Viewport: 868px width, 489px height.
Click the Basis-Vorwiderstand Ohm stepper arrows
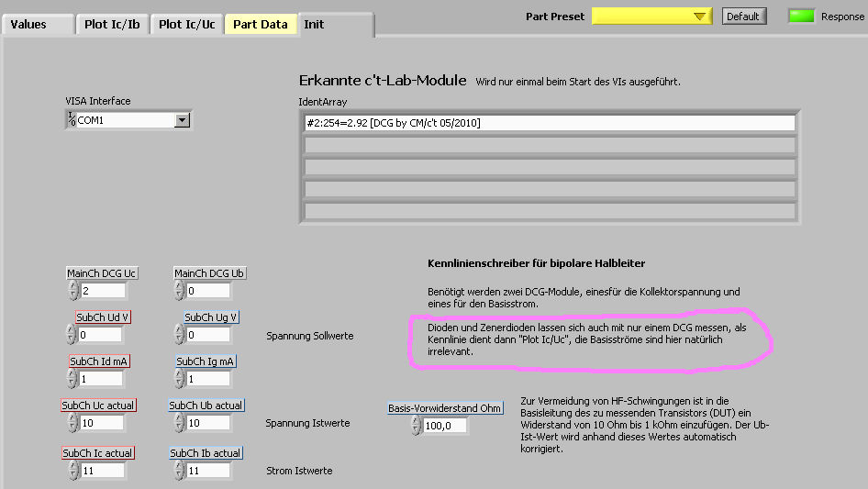(416, 426)
